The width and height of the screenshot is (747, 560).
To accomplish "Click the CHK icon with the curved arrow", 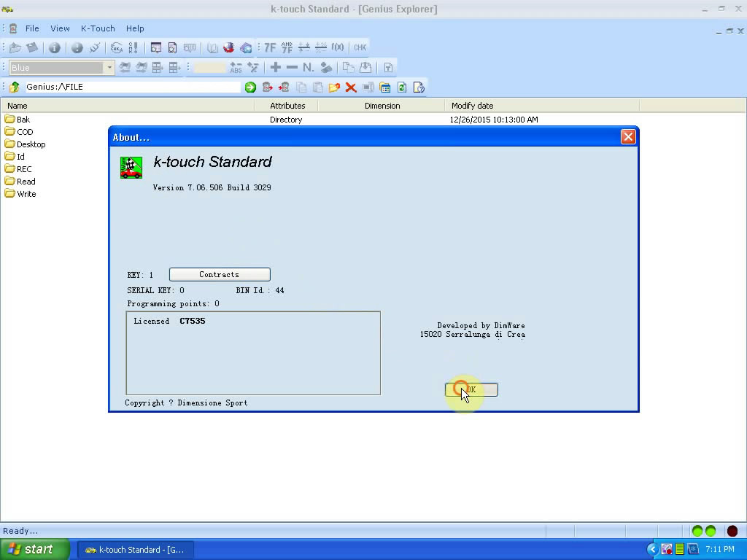I will pyautogui.click(x=116, y=47).
